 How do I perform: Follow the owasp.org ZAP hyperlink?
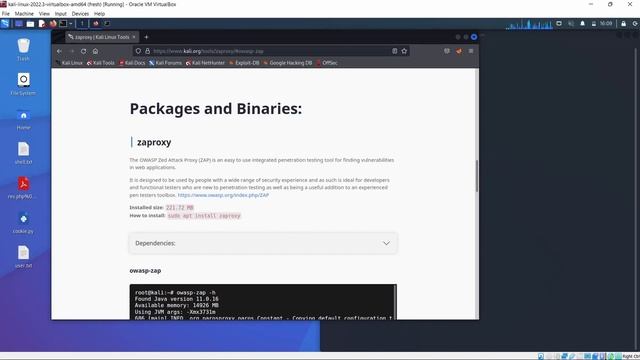223,195
